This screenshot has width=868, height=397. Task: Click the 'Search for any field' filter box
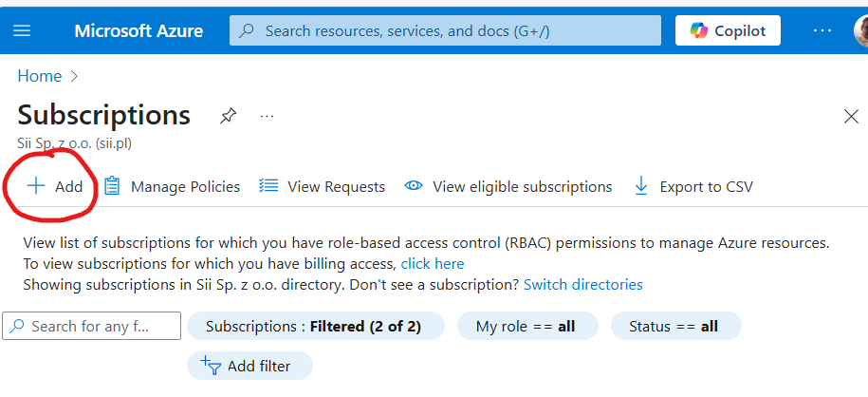pyautogui.click(x=91, y=326)
